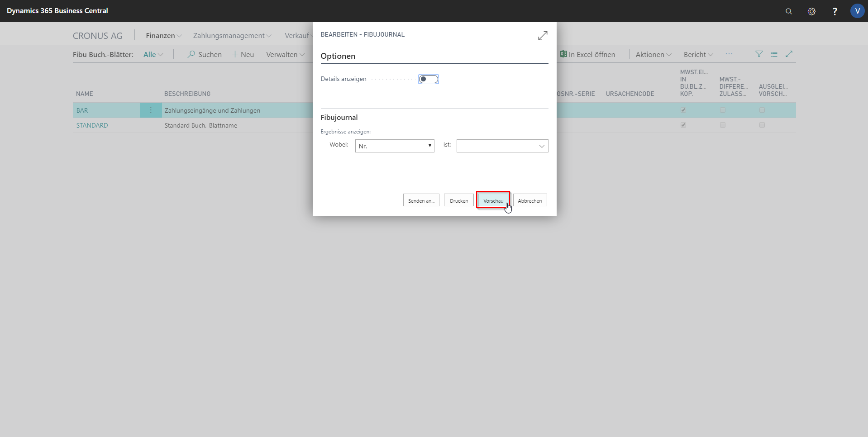Select 'Standard Buch.-Blattname' description cell

(x=201, y=125)
